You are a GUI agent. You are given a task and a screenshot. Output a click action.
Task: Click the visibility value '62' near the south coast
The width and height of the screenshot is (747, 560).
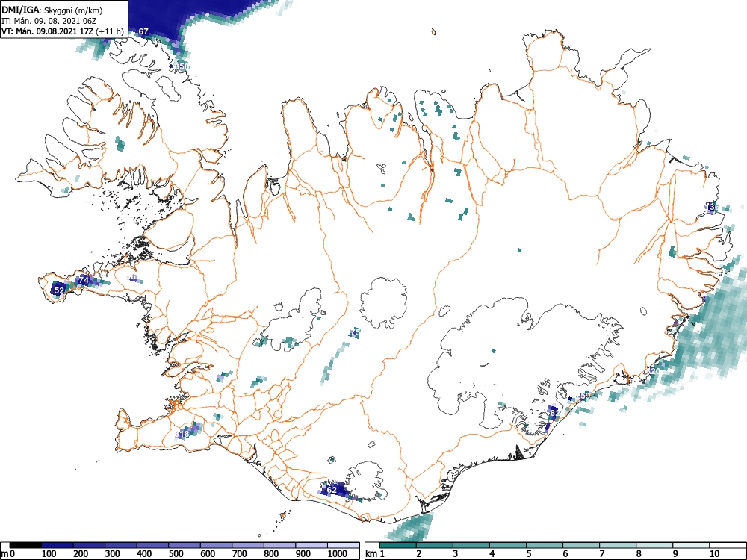tap(332, 490)
